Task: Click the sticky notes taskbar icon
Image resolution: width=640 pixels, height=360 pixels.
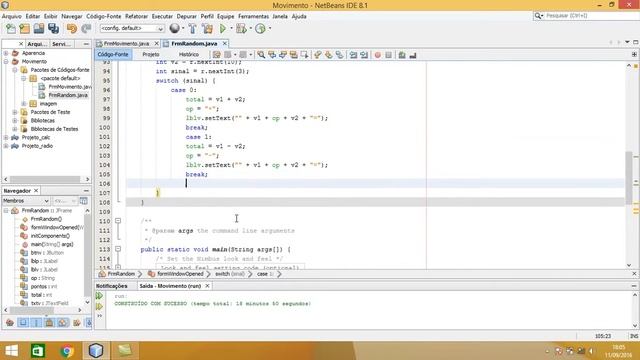Action: [124, 351]
